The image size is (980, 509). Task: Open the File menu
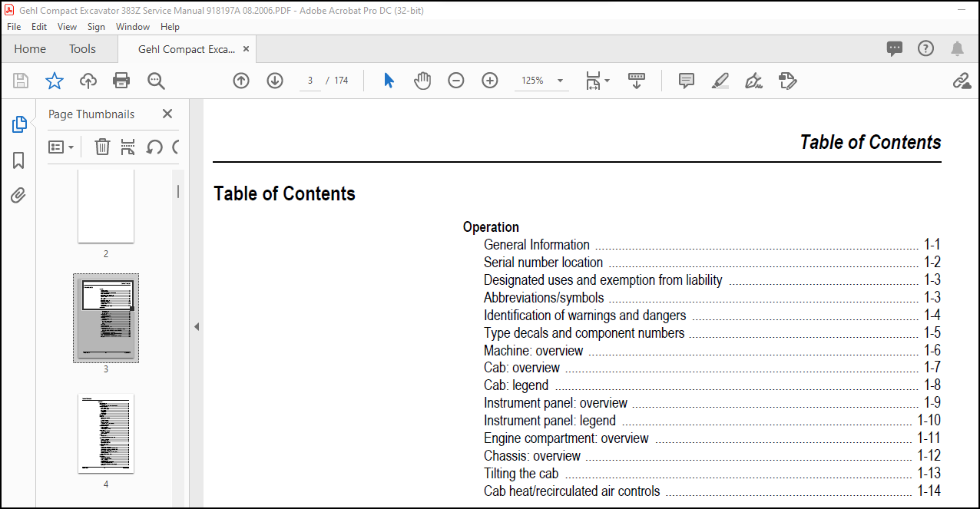pyautogui.click(x=14, y=26)
